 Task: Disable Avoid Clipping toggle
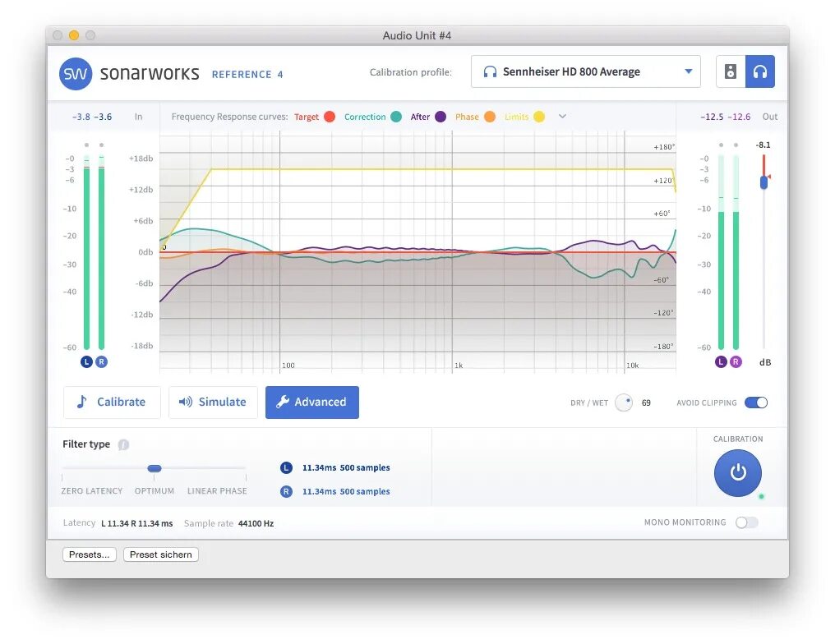tap(756, 402)
